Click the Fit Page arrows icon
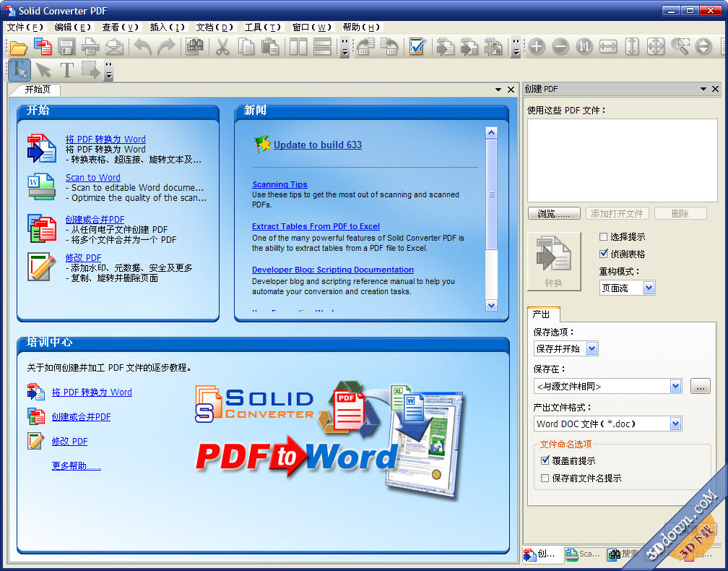This screenshot has height=571, width=728. [x=656, y=47]
